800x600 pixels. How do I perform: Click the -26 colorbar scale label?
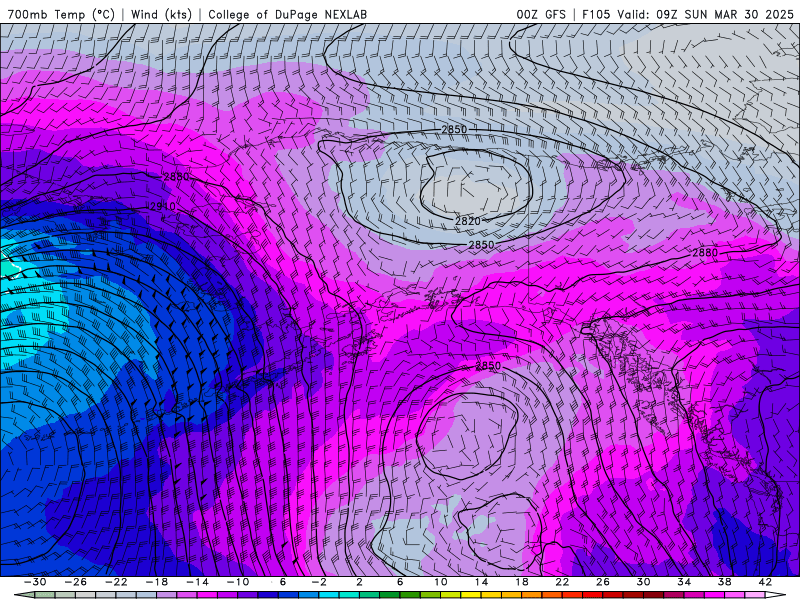tap(76, 582)
